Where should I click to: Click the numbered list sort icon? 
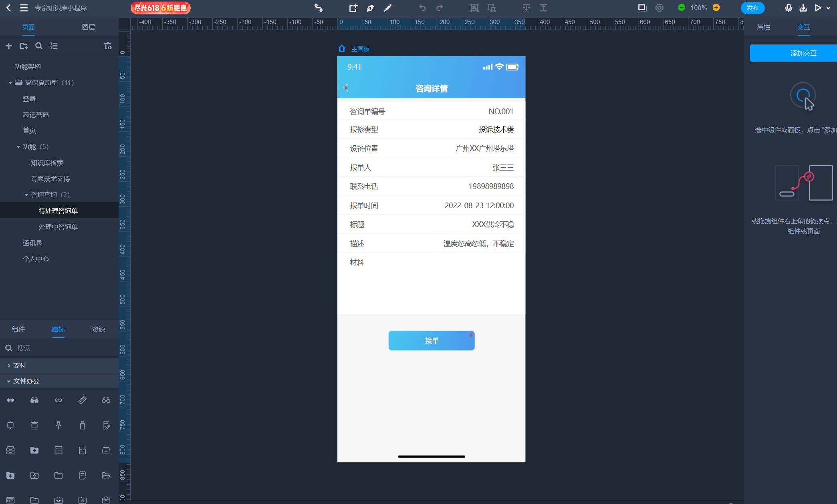point(54,46)
